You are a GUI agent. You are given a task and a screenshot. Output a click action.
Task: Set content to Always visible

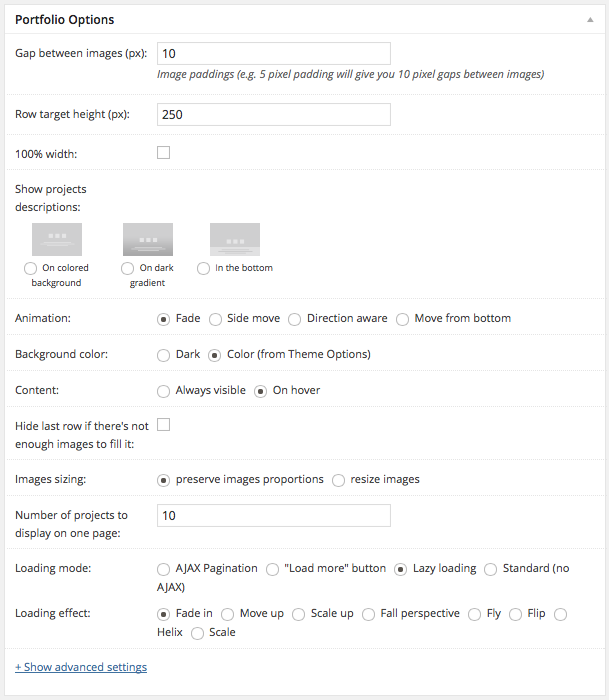(164, 391)
